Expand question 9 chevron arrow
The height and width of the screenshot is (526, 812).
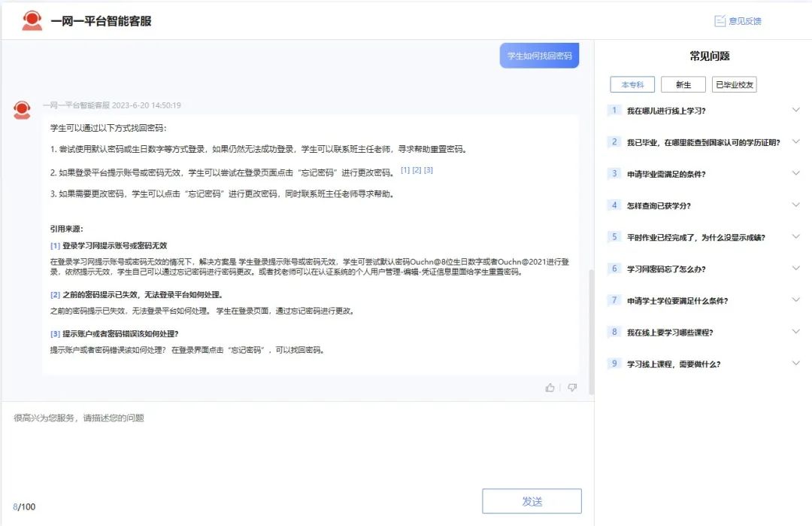click(796, 363)
